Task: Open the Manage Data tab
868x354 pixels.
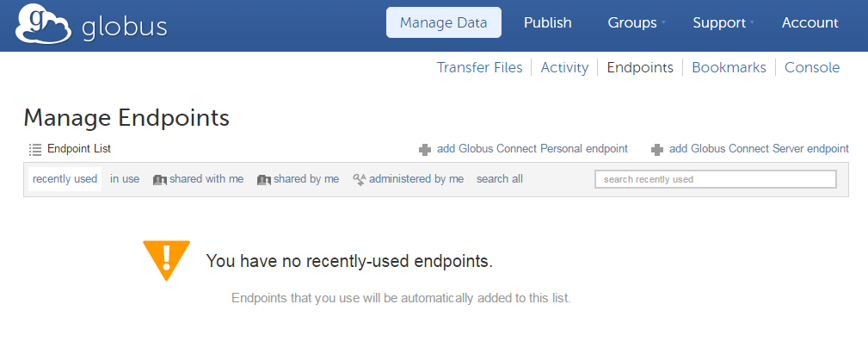Action: [x=443, y=23]
